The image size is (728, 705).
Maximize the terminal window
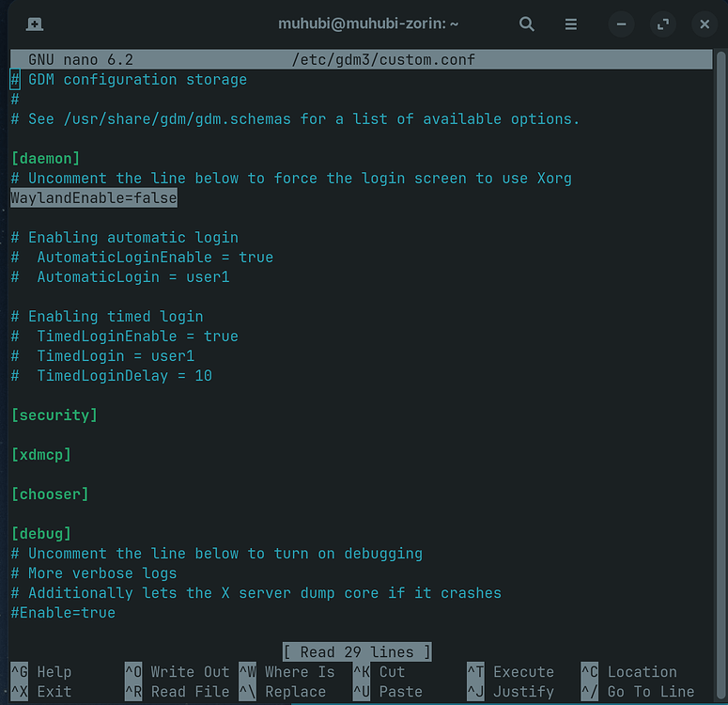[663, 23]
